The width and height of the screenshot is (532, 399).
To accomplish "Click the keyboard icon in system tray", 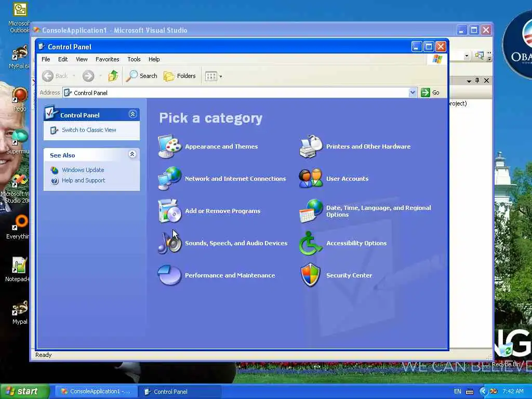I will 470,392.
